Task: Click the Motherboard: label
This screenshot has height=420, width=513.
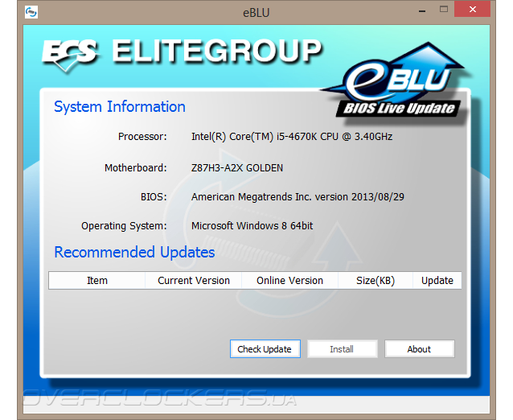Action: 135,168
